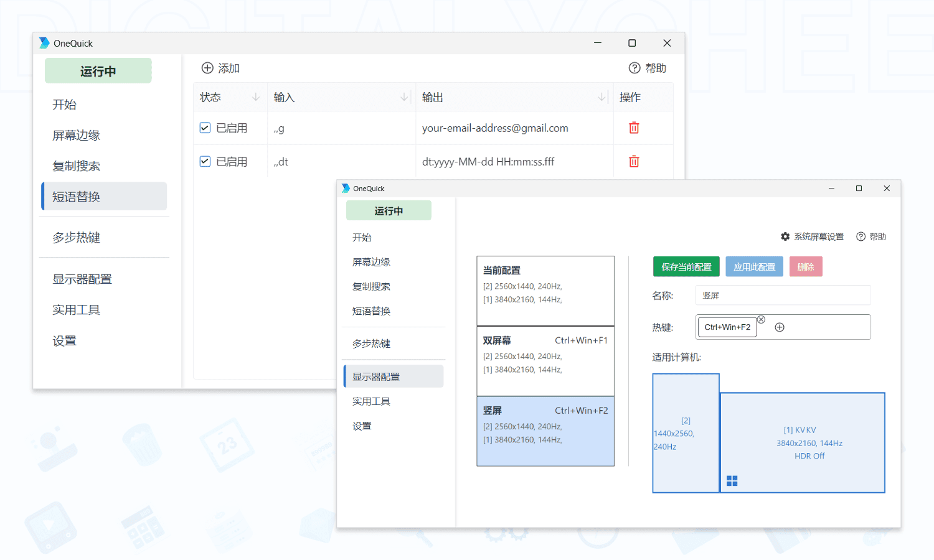Open system screen settings gear
Screen dimensions: 934x560
[786, 236]
